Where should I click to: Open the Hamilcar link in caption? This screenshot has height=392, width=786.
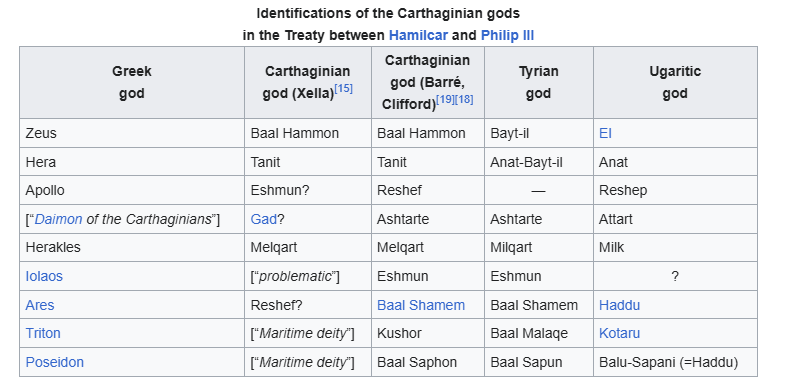(x=418, y=36)
